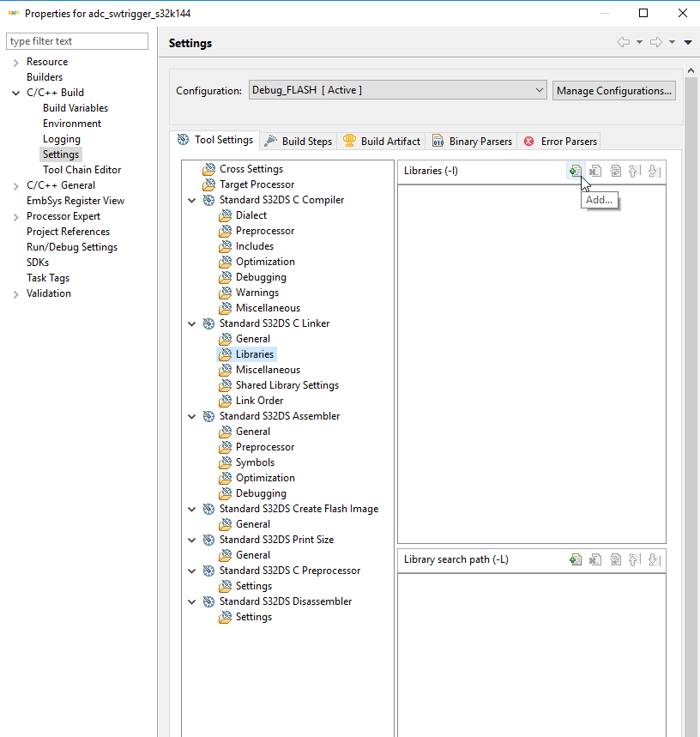Collapse Standard S32DS Create Flash Image node

pyautogui.click(x=191, y=509)
